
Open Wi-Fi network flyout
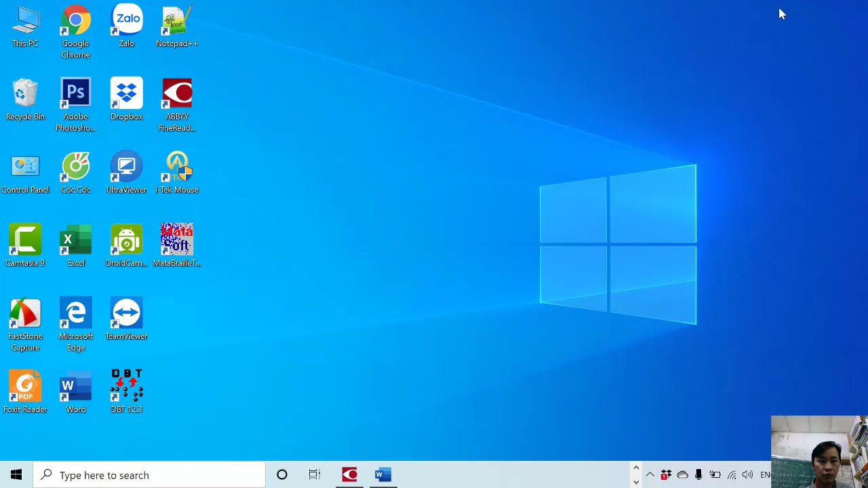coord(732,475)
